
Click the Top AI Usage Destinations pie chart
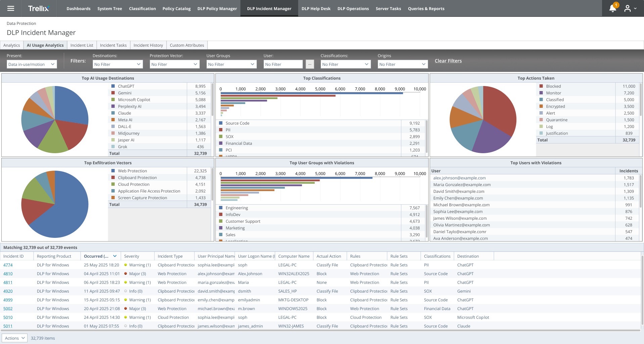pos(55,120)
